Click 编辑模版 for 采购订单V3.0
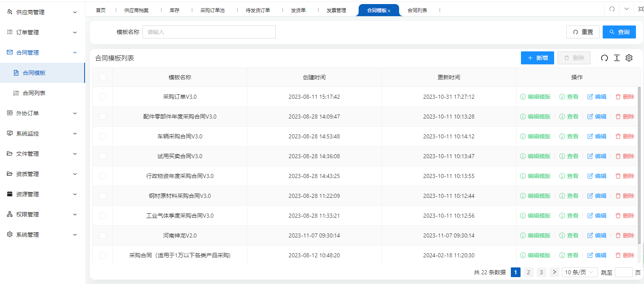The height and width of the screenshot is (284, 644). click(535, 97)
